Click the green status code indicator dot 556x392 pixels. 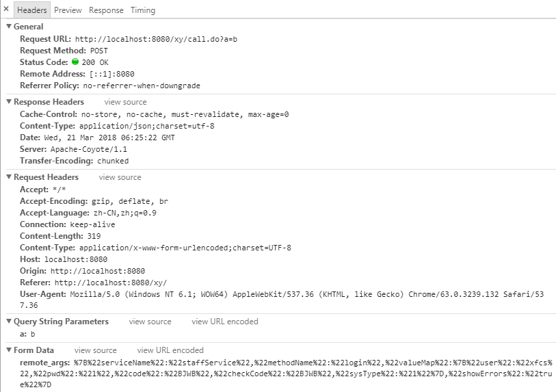(x=75, y=62)
